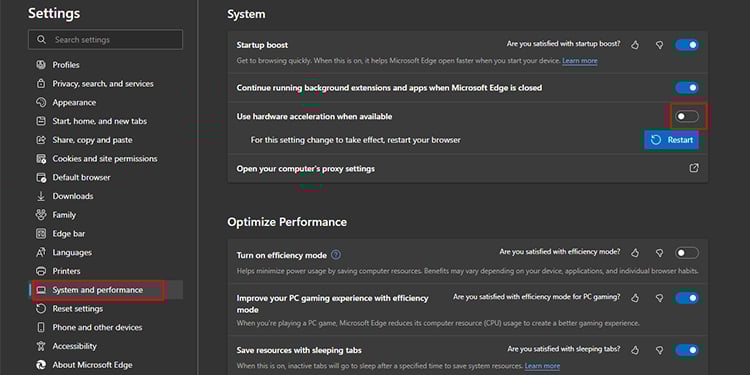
Task: Give thumbs up for efficiency mode
Action: (635, 253)
